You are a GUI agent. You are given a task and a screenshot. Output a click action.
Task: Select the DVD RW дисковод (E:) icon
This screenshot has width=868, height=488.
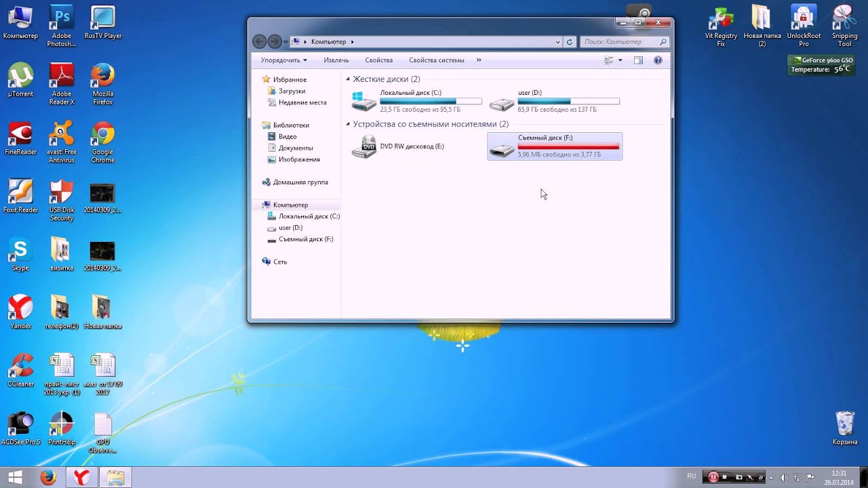(364, 146)
